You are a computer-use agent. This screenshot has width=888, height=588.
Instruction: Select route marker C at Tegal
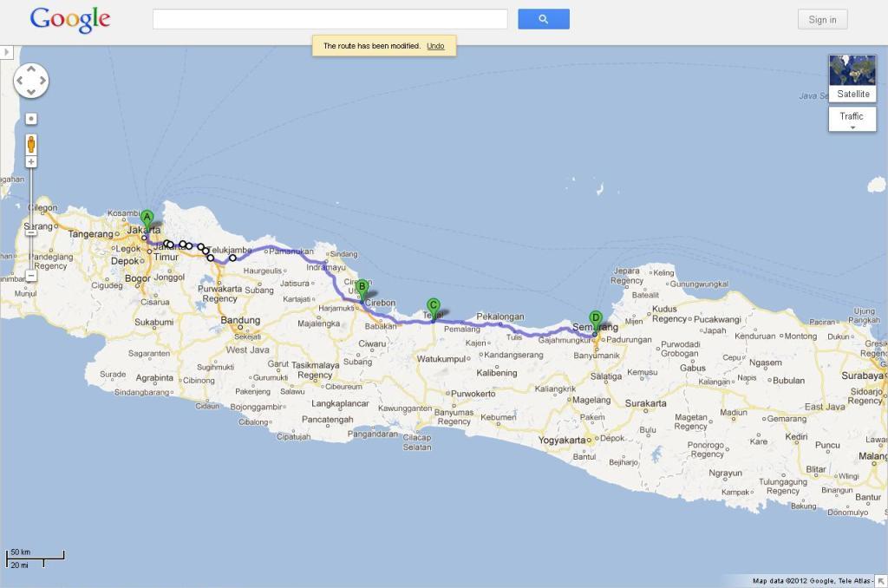[x=434, y=308]
